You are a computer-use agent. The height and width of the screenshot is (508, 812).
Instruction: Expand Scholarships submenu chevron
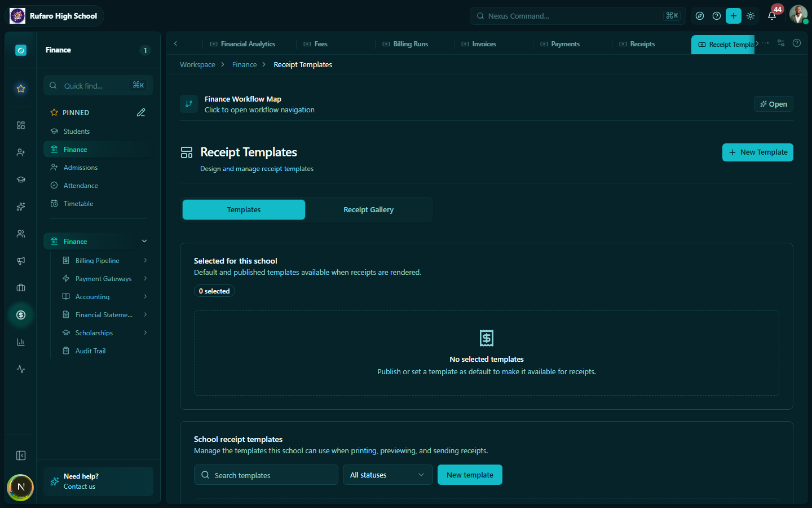pyautogui.click(x=145, y=332)
